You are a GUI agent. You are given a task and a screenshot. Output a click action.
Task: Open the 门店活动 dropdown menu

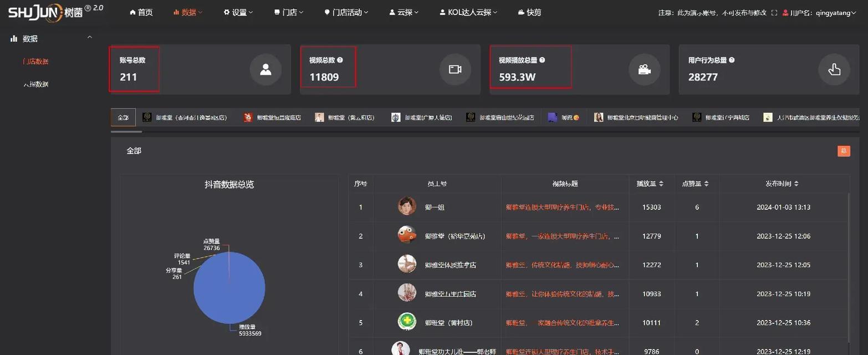click(x=346, y=12)
